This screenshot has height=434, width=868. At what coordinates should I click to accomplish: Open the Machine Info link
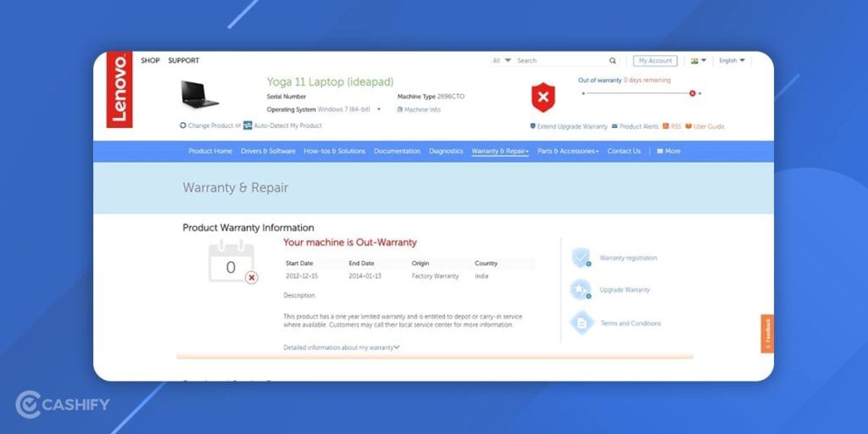pos(419,109)
